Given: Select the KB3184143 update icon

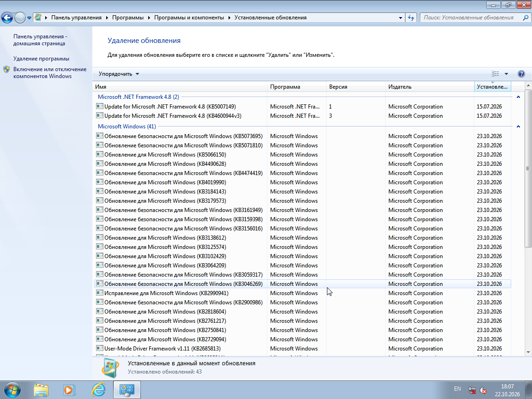Looking at the screenshot, I should click(x=99, y=191).
